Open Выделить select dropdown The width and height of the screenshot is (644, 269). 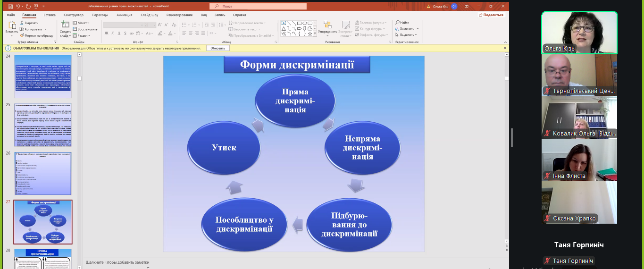pyautogui.click(x=406, y=35)
